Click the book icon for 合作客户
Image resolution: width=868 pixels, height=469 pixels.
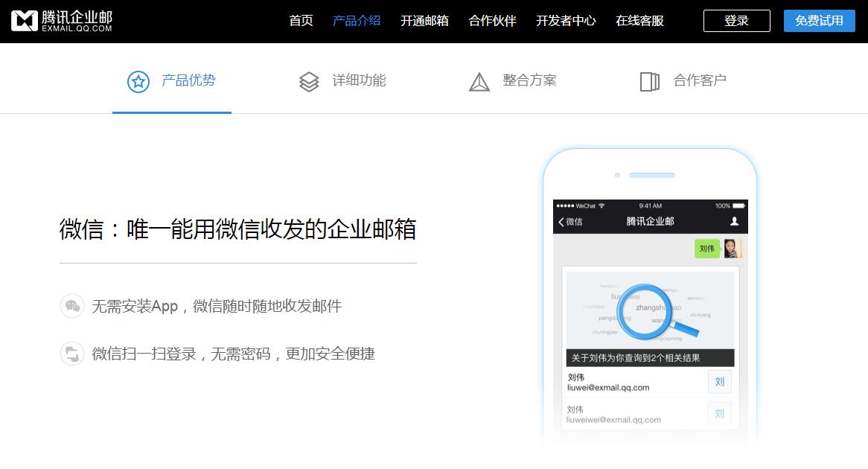[x=649, y=81]
